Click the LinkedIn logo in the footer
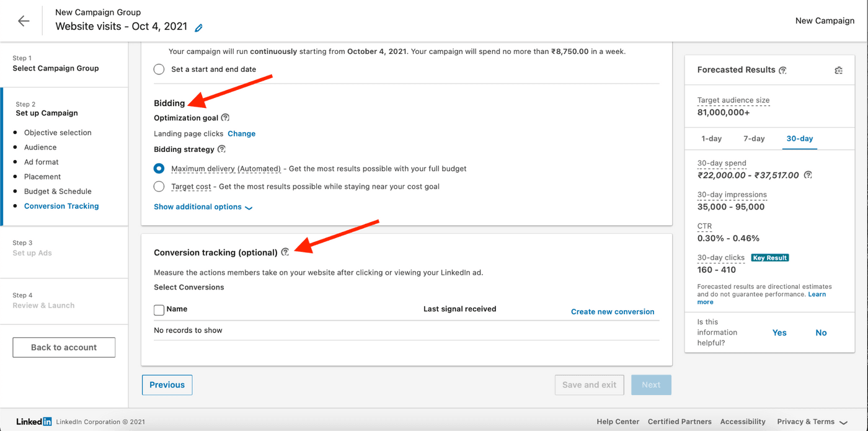 [33, 421]
